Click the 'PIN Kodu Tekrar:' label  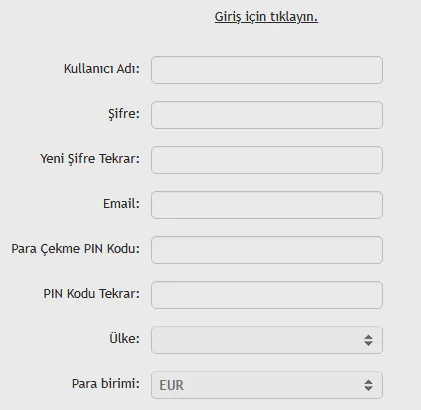coord(92,294)
